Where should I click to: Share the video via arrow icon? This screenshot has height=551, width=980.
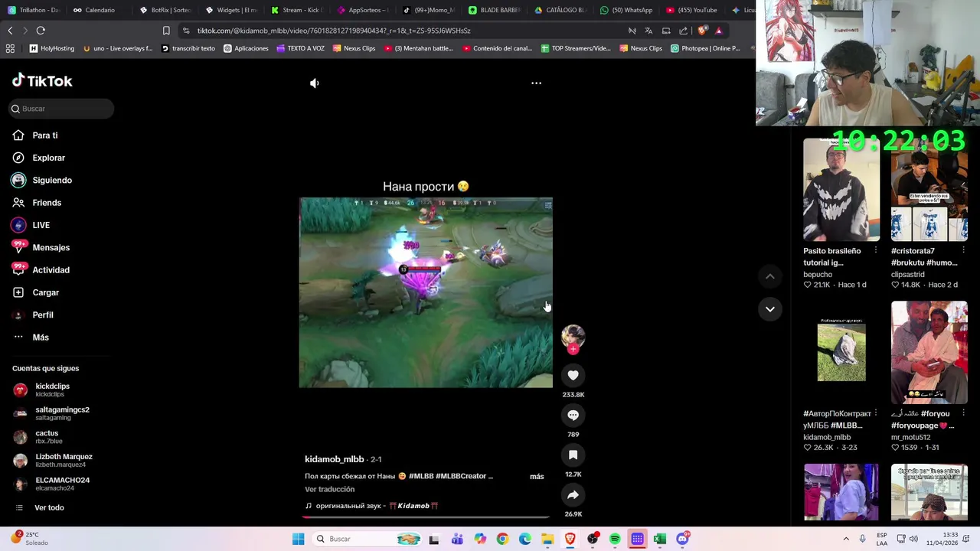[x=573, y=494]
